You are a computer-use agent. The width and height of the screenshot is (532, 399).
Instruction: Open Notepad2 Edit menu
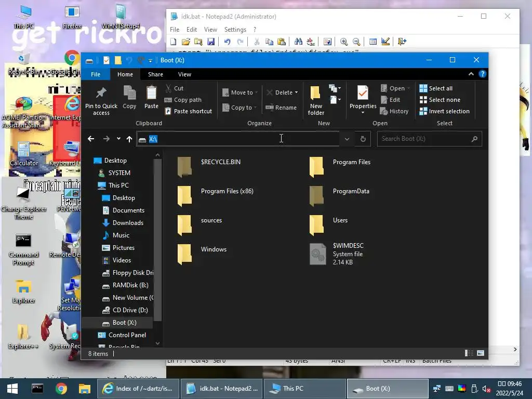coord(191,30)
